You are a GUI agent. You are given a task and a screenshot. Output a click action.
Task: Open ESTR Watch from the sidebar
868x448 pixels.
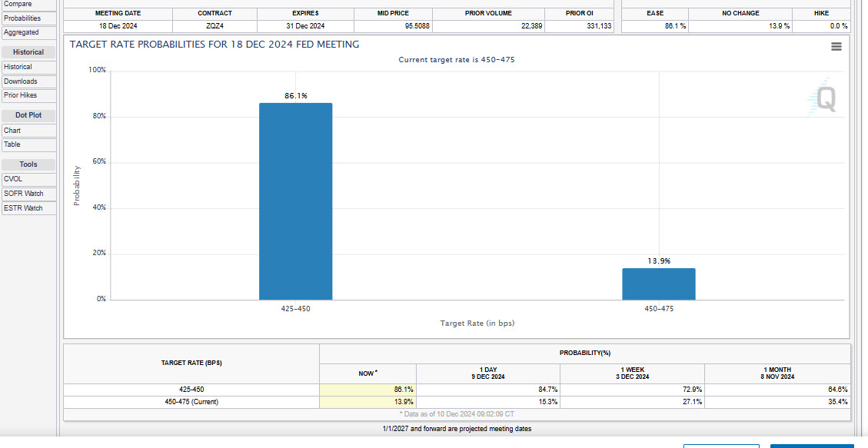click(x=28, y=207)
